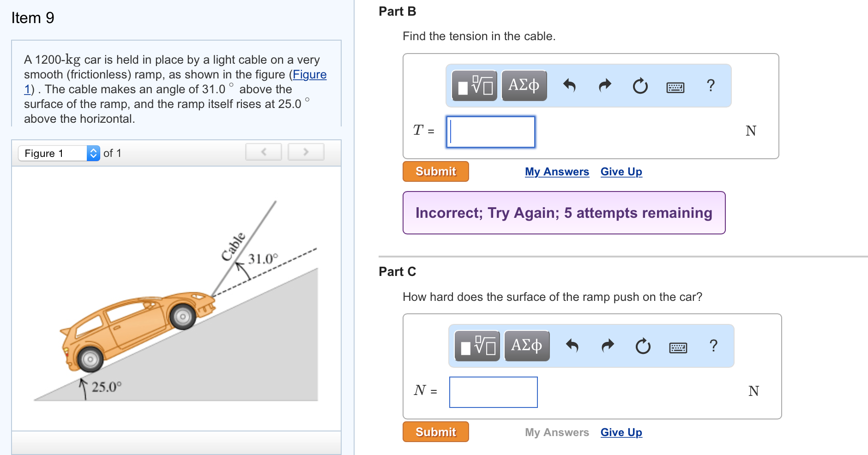Viewport: 868px width, 455px height.
Task: Give up on Part C
Action: coord(621,432)
